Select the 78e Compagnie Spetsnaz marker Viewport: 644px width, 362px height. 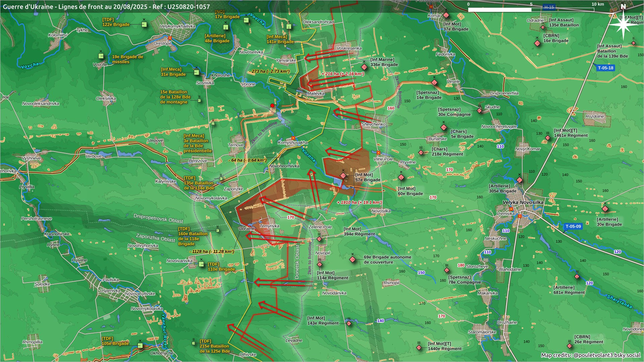pos(447,270)
